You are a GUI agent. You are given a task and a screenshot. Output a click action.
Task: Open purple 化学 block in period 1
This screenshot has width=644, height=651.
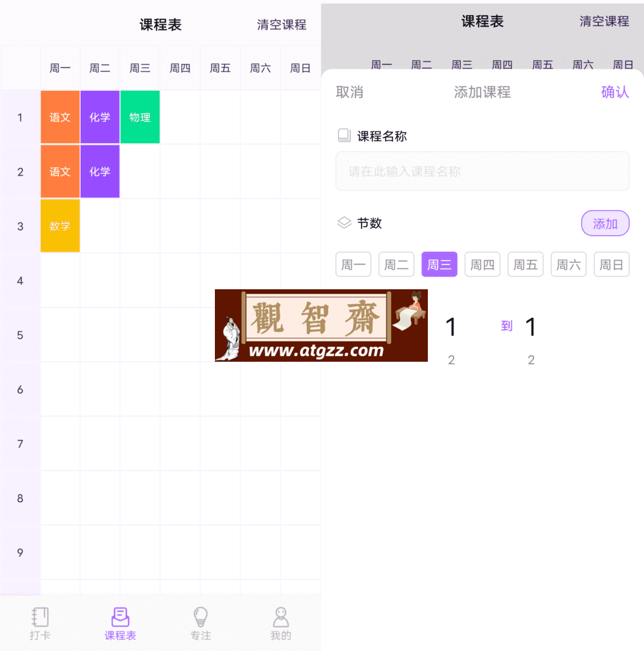tap(100, 117)
